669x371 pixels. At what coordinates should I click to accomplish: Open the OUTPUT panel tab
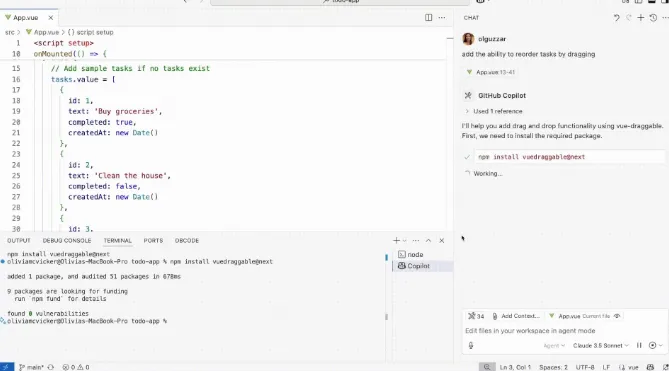pos(19,241)
